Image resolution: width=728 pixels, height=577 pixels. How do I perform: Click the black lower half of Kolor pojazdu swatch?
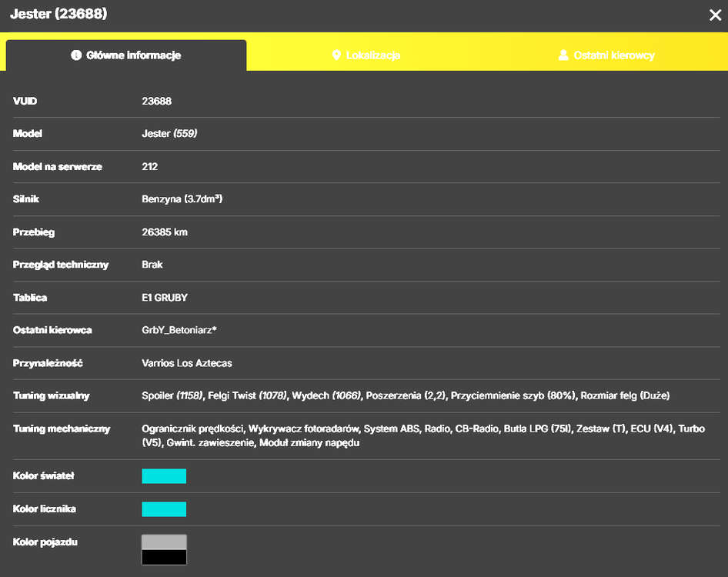pos(164,557)
